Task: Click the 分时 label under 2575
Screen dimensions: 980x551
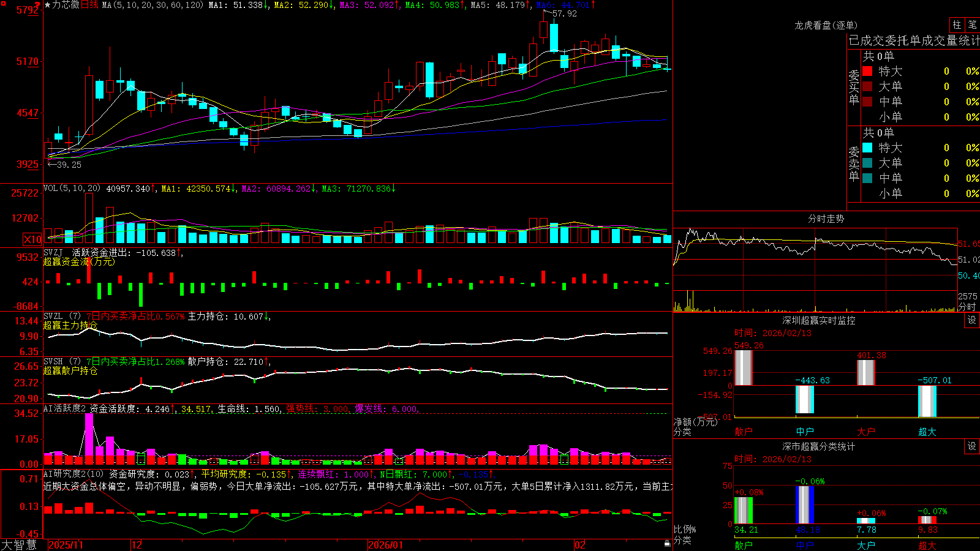Action: coord(967,306)
